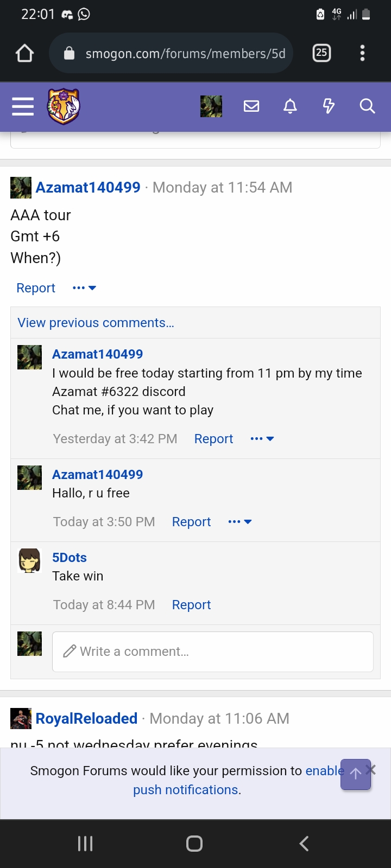This screenshot has width=391, height=868.
Task: Open the alerts bell icon
Action: (x=290, y=106)
